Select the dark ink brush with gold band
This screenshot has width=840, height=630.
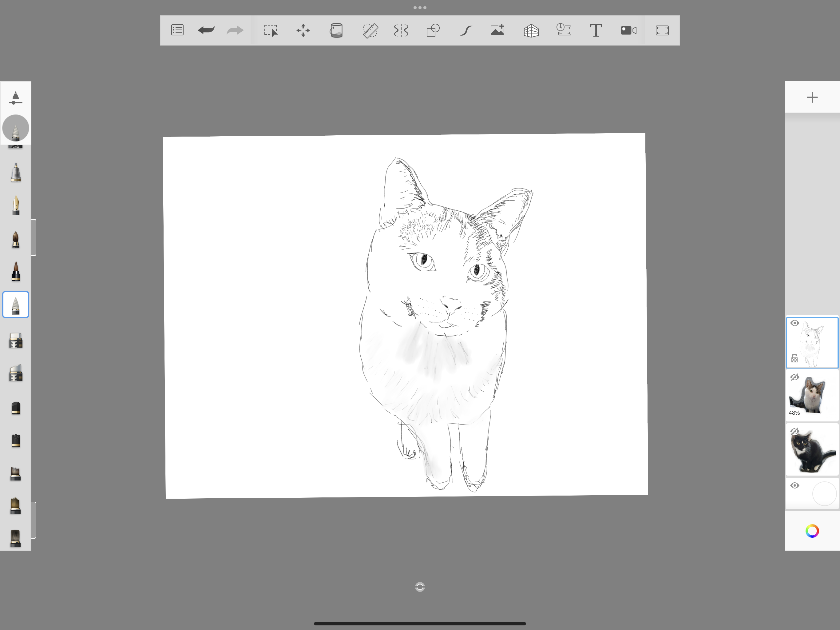click(16, 271)
